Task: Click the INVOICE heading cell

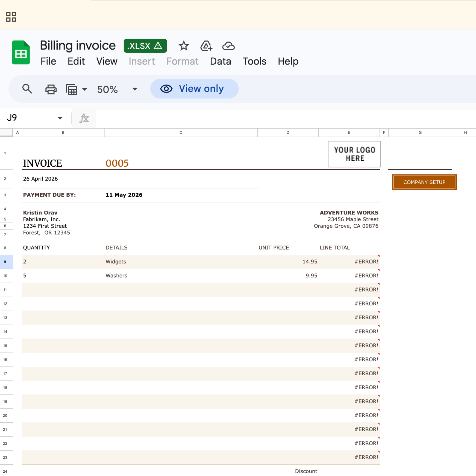Action: (x=42, y=163)
